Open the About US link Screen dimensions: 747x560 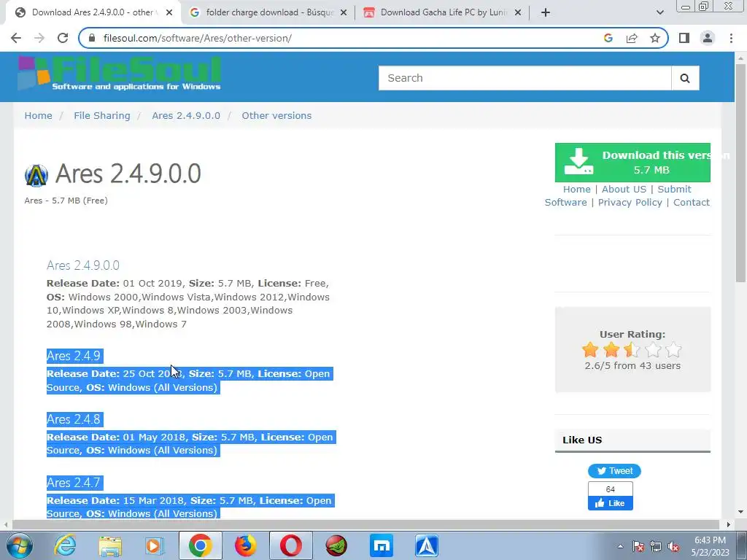[624, 189]
